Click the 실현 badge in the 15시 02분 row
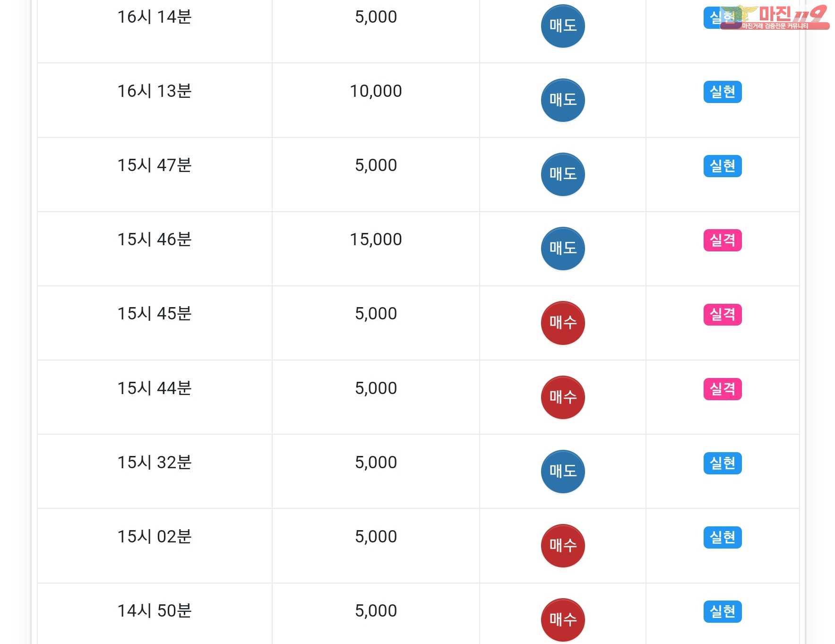Screen dimensions: 835x644 click(x=722, y=537)
